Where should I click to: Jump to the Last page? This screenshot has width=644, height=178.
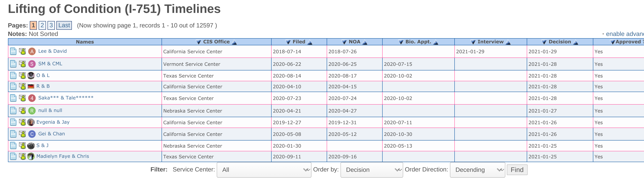coord(64,25)
